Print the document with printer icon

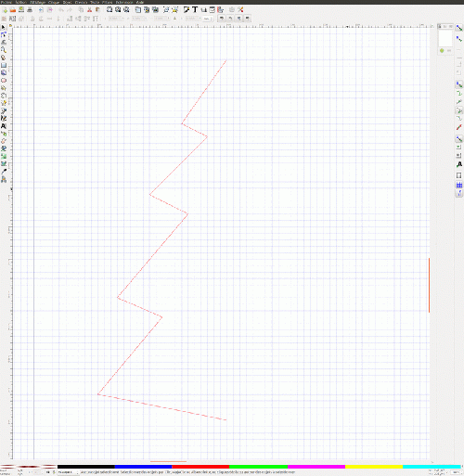(30, 10)
